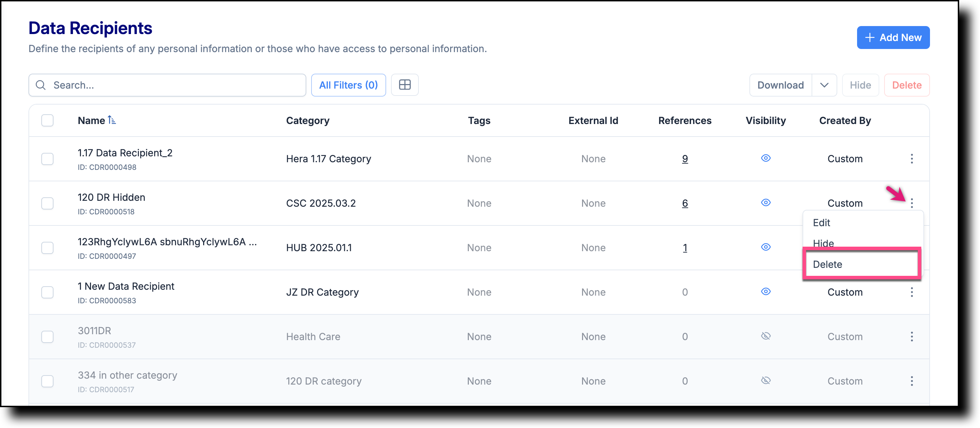Open the search magnifier icon
The height and width of the screenshot is (428, 980).
click(x=41, y=85)
